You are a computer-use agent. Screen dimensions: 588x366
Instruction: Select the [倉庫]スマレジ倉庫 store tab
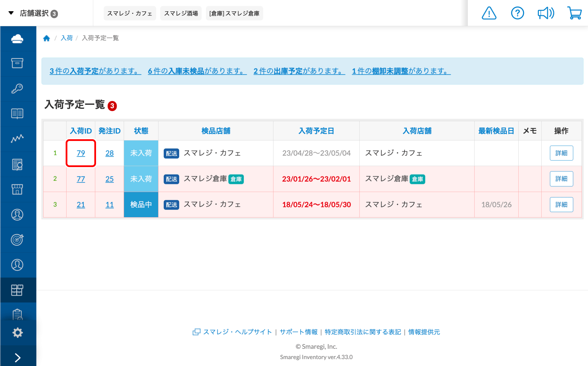point(234,13)
